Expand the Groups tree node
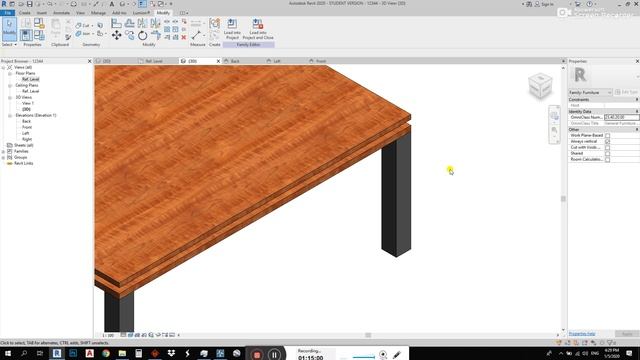This screenshot has width=640, height=360. tap(4, 158)
